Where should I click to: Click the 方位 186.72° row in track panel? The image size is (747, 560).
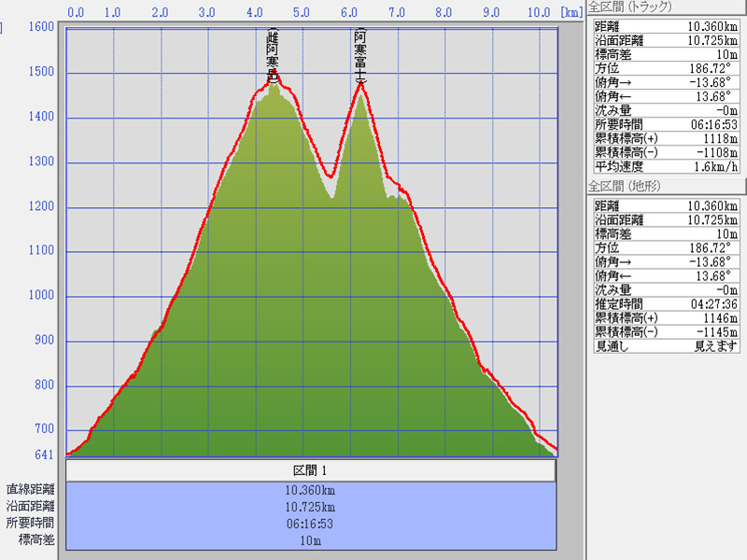[x=666, y=68]
